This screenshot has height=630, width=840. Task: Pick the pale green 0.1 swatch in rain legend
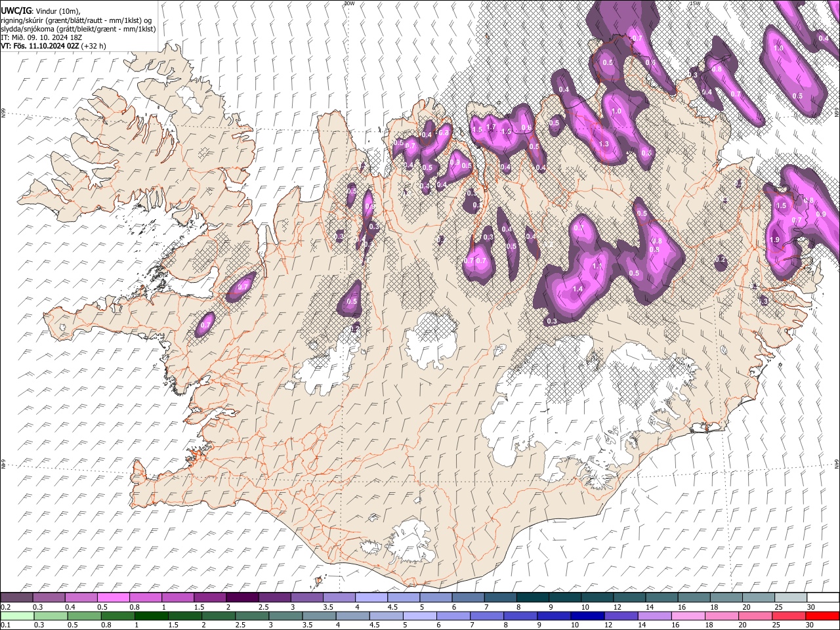click(x=16, y=616)
